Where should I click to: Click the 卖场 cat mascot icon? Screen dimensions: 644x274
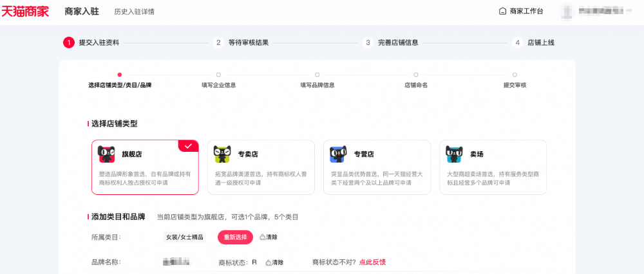454,154
